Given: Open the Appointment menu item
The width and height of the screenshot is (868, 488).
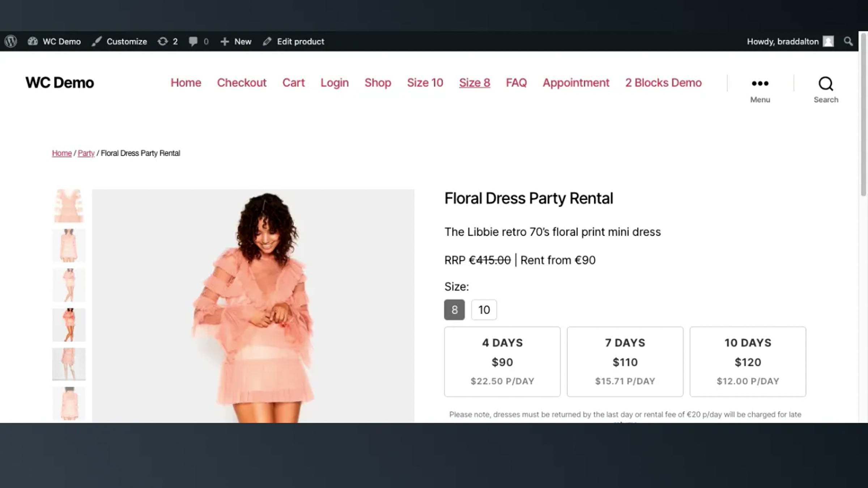Looking at the screenshot, I should 576,83.
